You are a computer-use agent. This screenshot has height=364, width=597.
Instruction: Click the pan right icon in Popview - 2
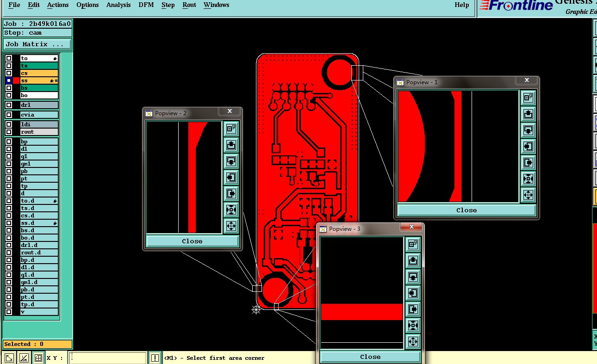(231, 193)
